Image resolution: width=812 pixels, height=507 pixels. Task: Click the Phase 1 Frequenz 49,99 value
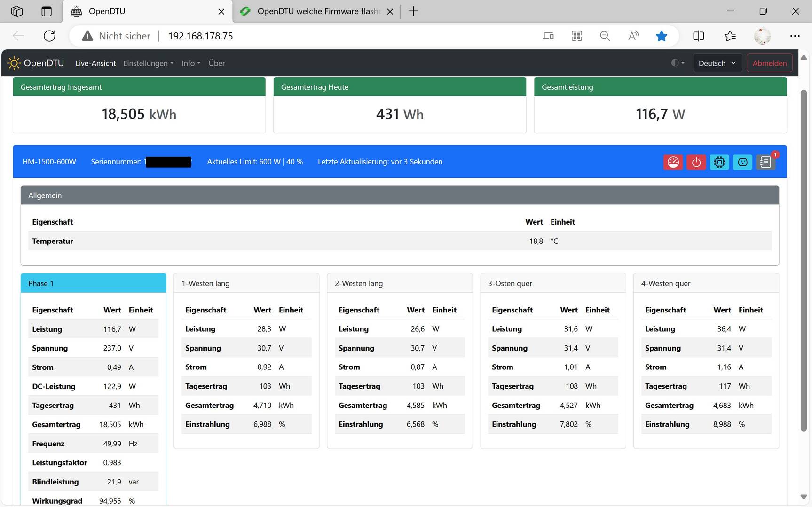click(112, 444)
